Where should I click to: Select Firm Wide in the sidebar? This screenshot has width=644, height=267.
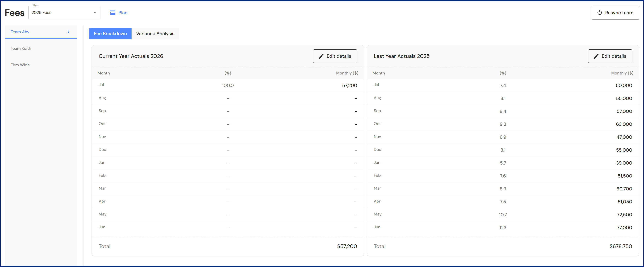coord(20,65)
